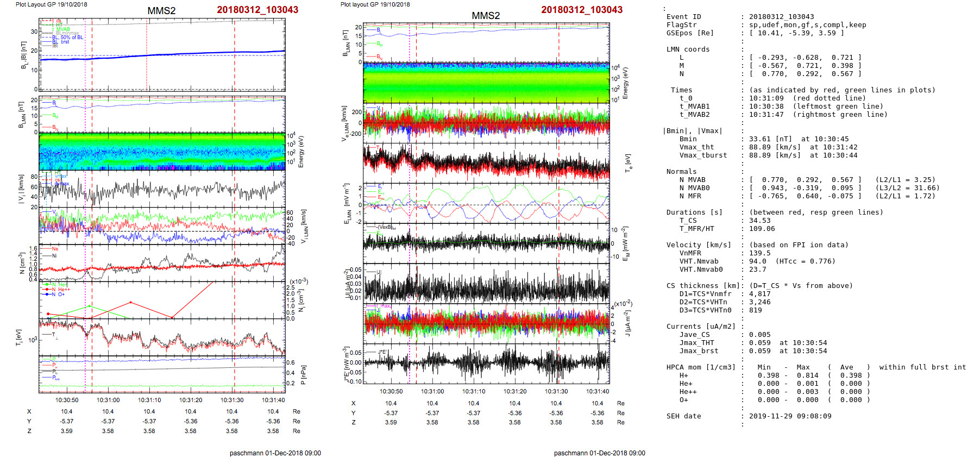Select the '(as indicated by red, green lines in plots)' note
The width and height of the screenshot is (980, 457).
843,90
